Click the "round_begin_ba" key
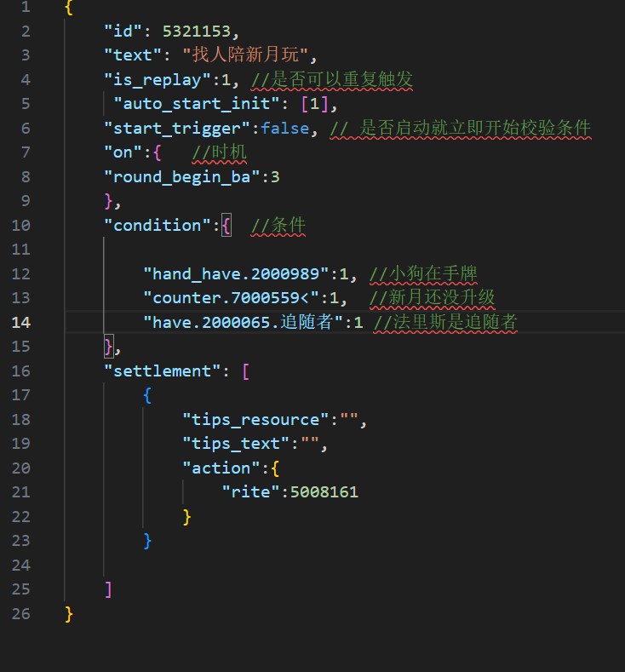The image size is (625, 672). pyautogui.click(x=182, y=176)
